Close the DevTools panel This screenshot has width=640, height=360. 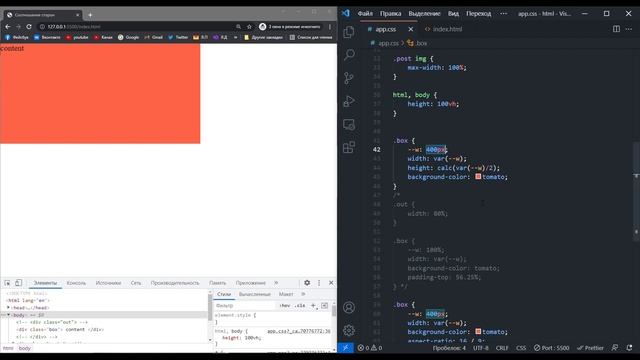point(331,283)
